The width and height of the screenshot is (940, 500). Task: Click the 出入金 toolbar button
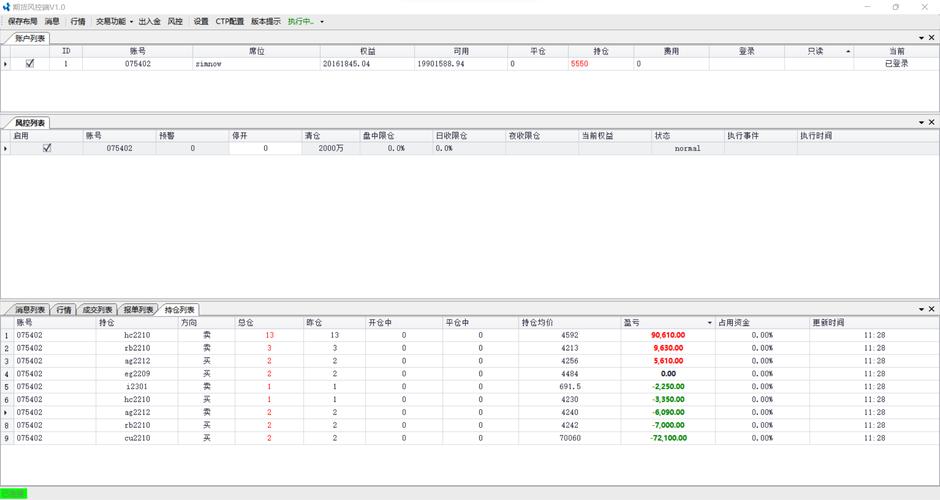click(x=149, y=21)
